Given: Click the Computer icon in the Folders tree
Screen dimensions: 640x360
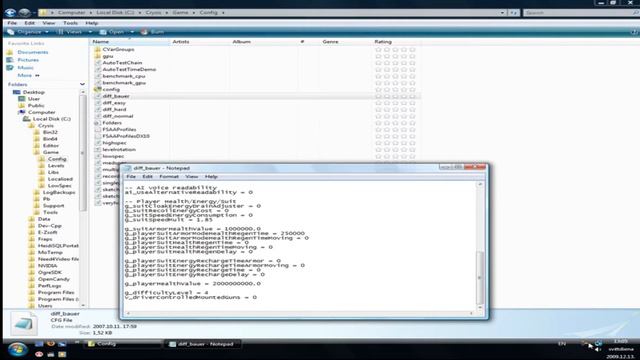Looking at the screenshot, I should (22, 112).
